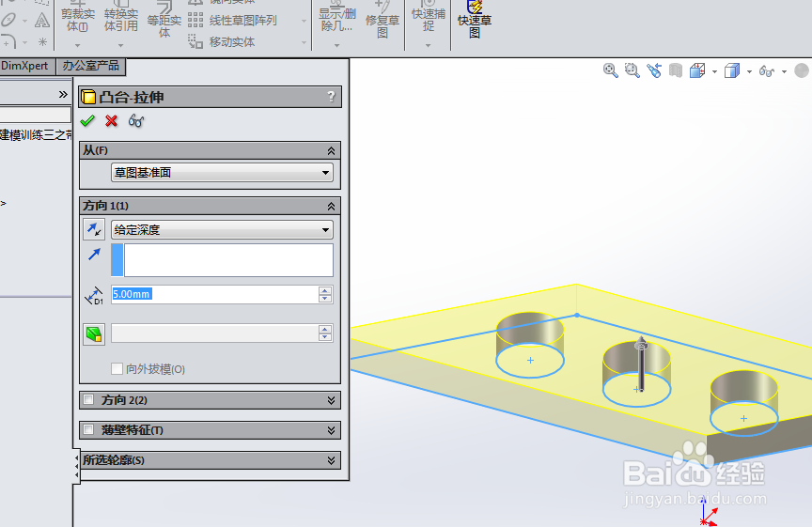
Task: Click 快速捕捉 quick snaps tool
Action: [x=429, y=16]
